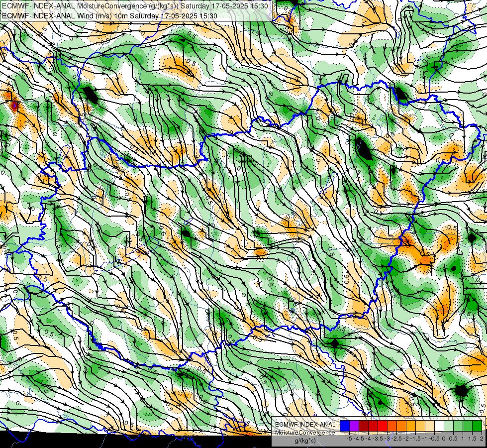This screenshot has width=487, height=448.
Task: Click the -0.5 tick label in the legend
Action: 434,439
